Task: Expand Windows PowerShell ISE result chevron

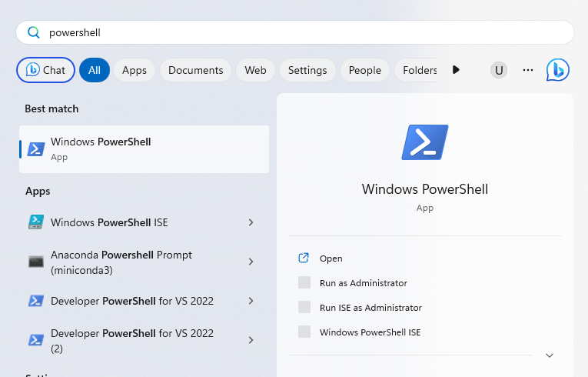Action: [x=251, y=222]
